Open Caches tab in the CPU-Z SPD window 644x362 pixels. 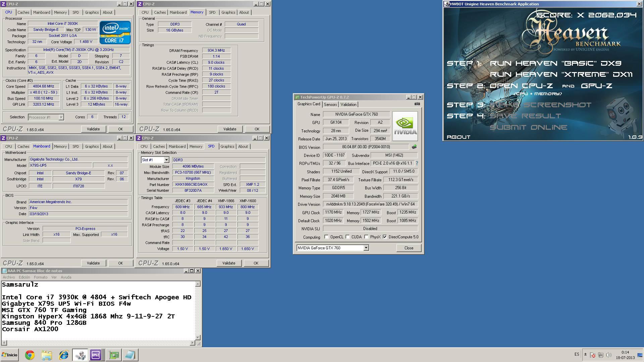tap(159, 146)
